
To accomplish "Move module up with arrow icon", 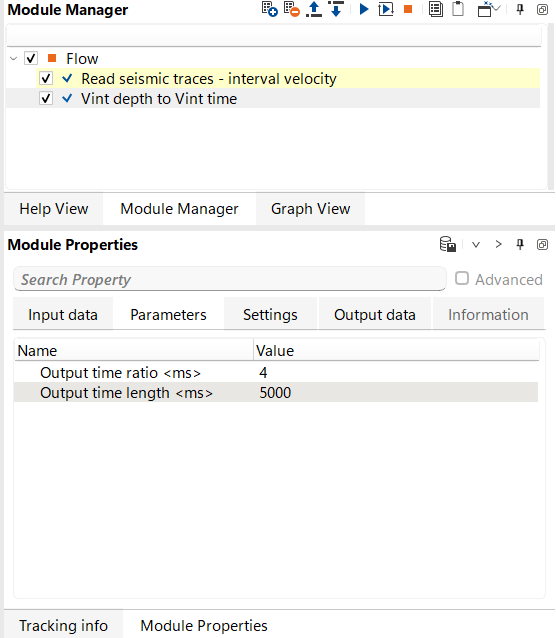I will coord(314,9).
